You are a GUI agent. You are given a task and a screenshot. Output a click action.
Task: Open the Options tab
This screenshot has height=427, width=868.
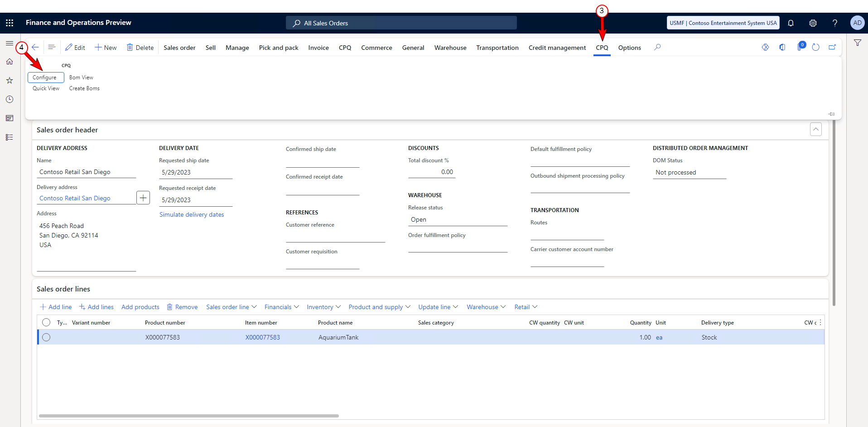(630, 48)
